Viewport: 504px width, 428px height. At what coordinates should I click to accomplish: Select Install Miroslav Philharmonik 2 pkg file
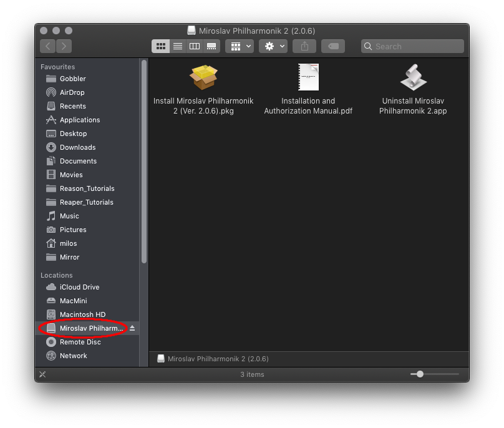(203, 90)
